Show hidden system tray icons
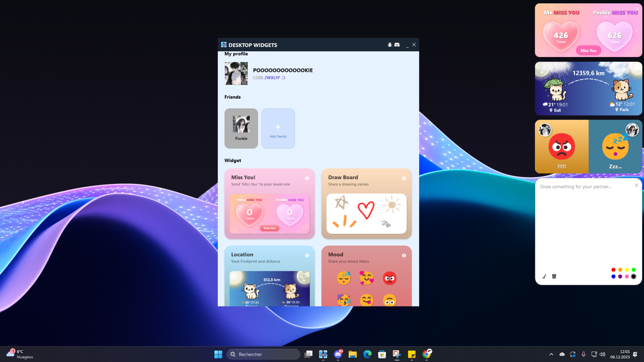 pos(551,354)
